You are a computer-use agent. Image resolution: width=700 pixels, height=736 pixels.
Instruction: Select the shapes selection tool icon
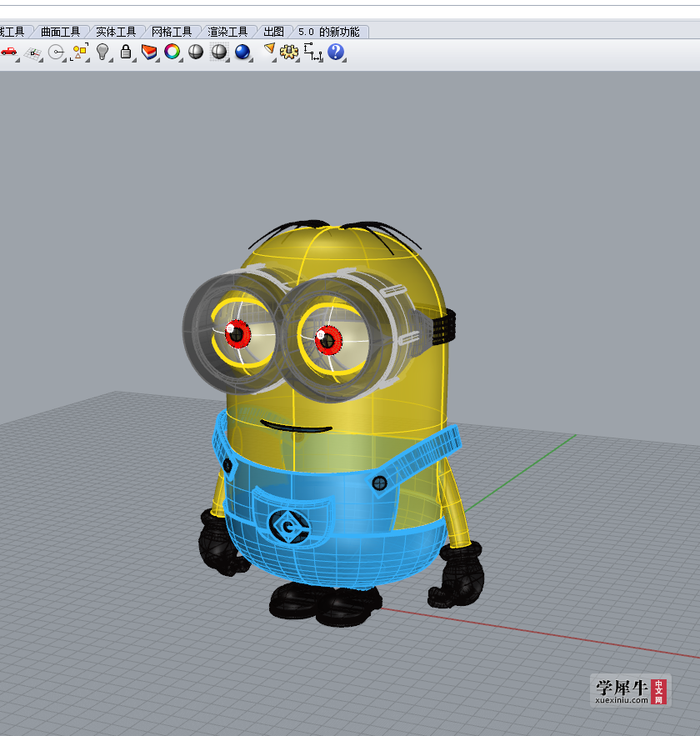(80, 52)
